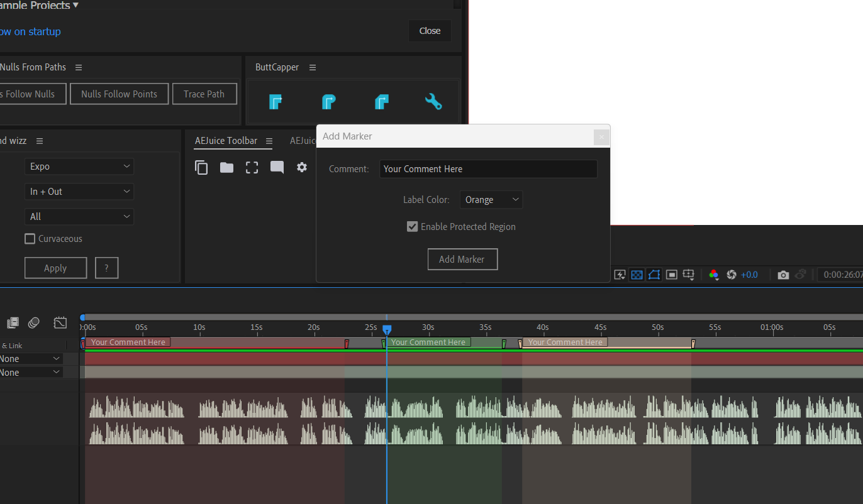Open the All keyframes dropdown
Image resolution: width=863 pixels, height=504 pixels.
tap(79, 217)
